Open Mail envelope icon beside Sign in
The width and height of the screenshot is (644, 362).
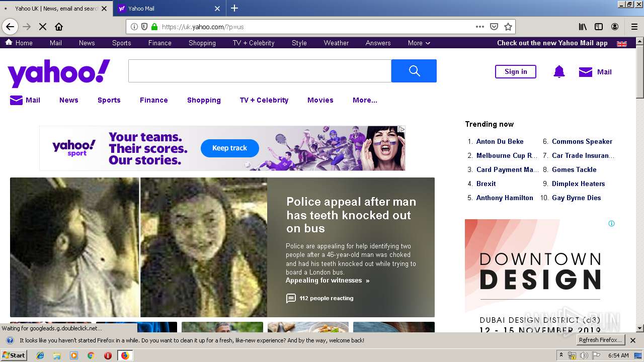[x=586, y=72]
